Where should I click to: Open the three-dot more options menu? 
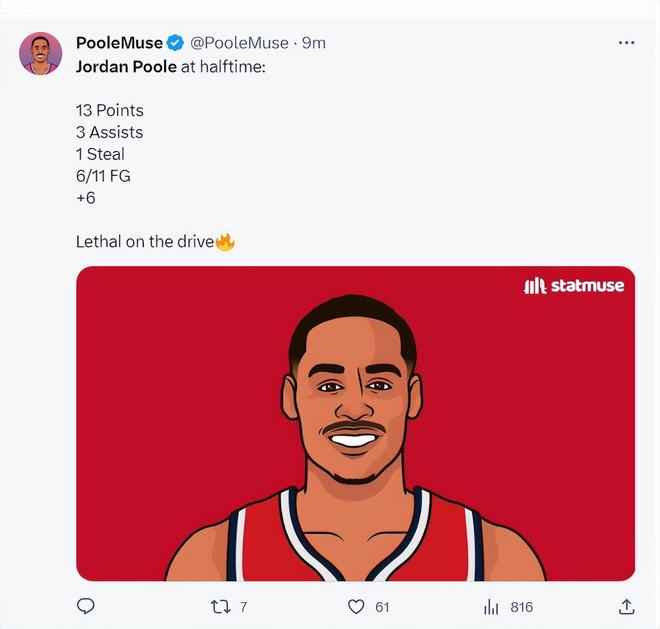pyautogui.click(x=626, y=43)
